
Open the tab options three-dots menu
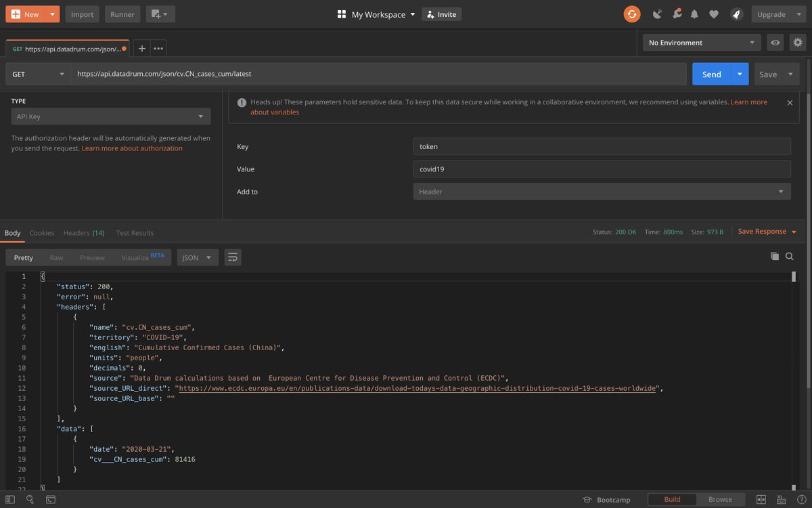[158, 48]
